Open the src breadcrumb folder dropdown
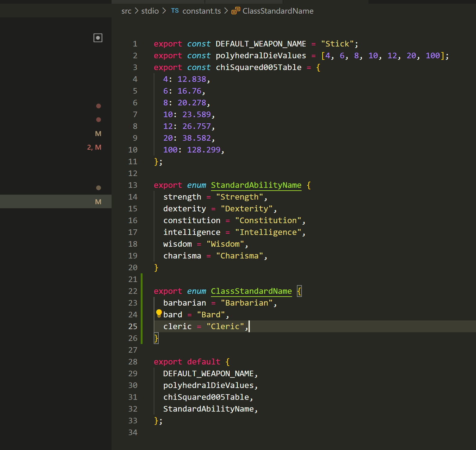This screenshot has height=450, width=476. [x=126, y=11]
